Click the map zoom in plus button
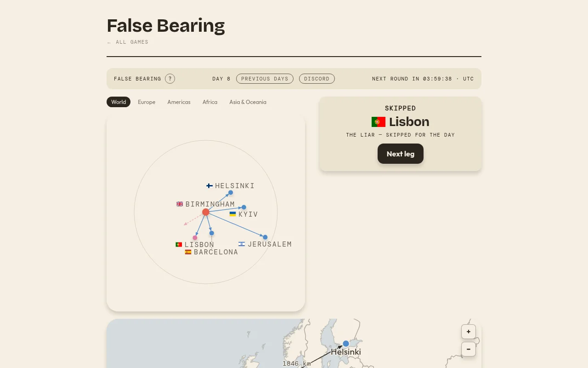This screenshot has width=588, height=368. click(x=469, y=332)
